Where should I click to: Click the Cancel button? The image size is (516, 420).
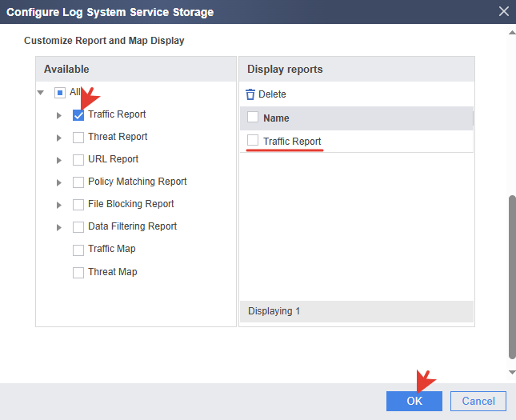click(x=478, y=401)
